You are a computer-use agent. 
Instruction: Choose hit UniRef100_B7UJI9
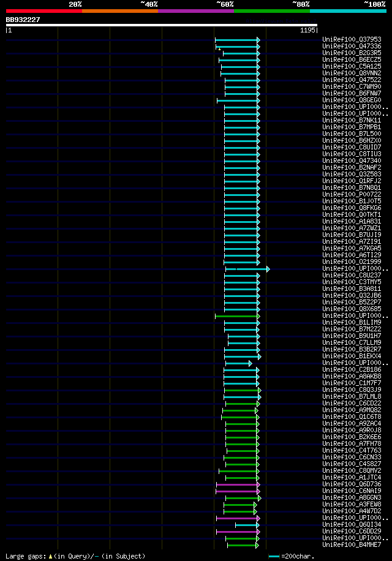(352, 235)
